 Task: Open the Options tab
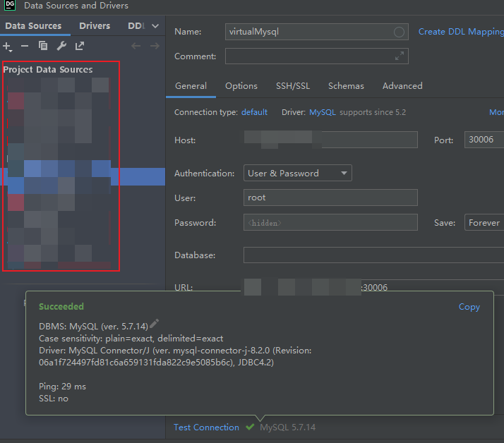241,86
